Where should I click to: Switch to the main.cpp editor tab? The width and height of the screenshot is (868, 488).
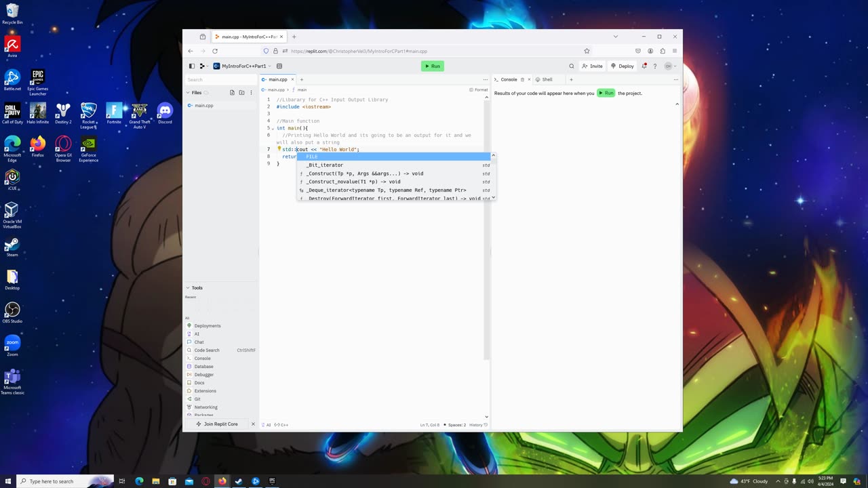pos(278,79)
